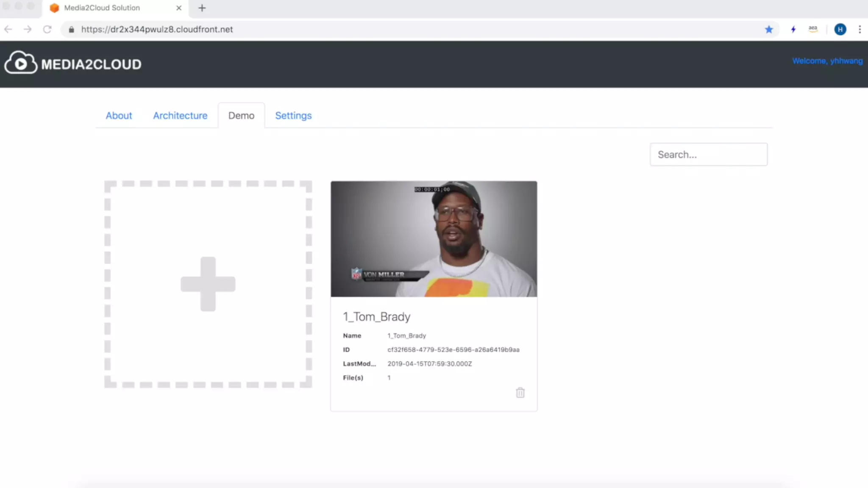Delete the 1_Tom_Brady video using the trash icon
Viewport: 868px width, 488px height.
(520, 393)
